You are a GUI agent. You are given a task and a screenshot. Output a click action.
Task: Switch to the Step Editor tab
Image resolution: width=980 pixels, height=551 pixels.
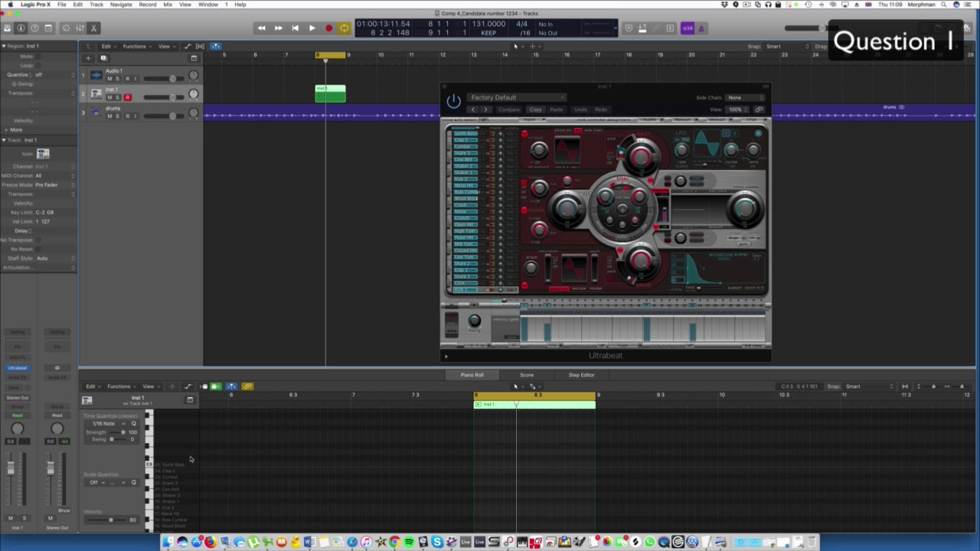tap(581, 375)
